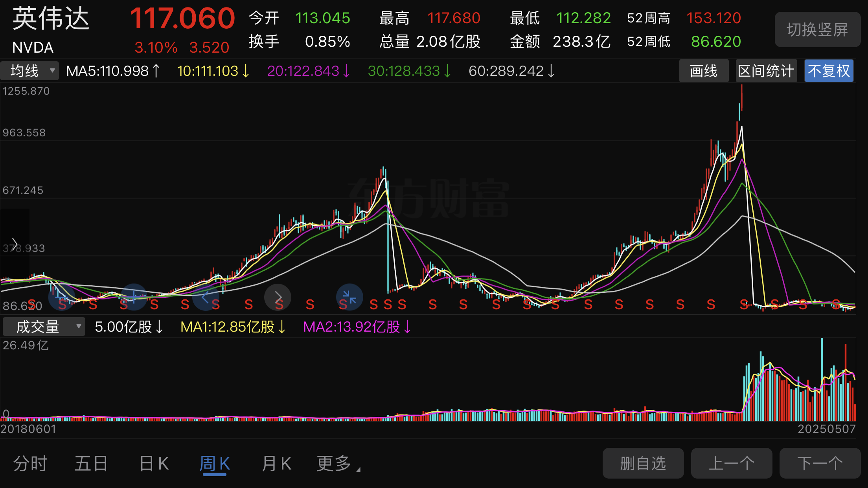868x488 pixels.
Task: Tap the NVDA ticker symbol
Action: (33, 48)
